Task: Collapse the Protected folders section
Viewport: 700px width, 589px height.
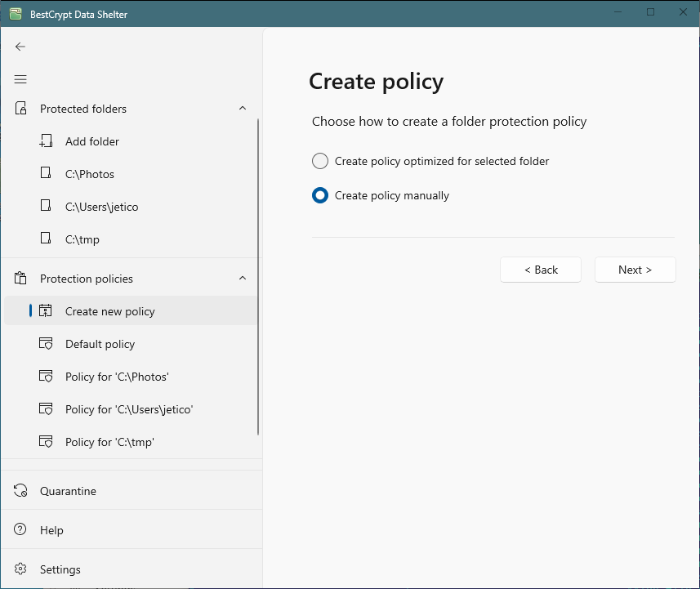Action: [x=243, y=108]
